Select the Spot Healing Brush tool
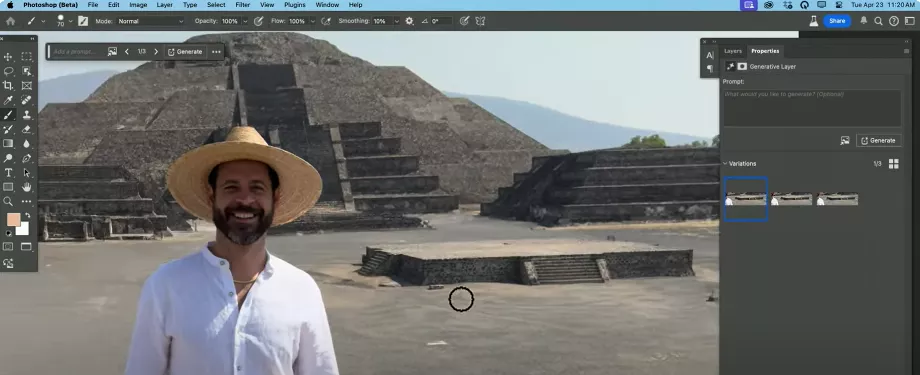The height and width of the screenshot is (375, 920). 26,100
